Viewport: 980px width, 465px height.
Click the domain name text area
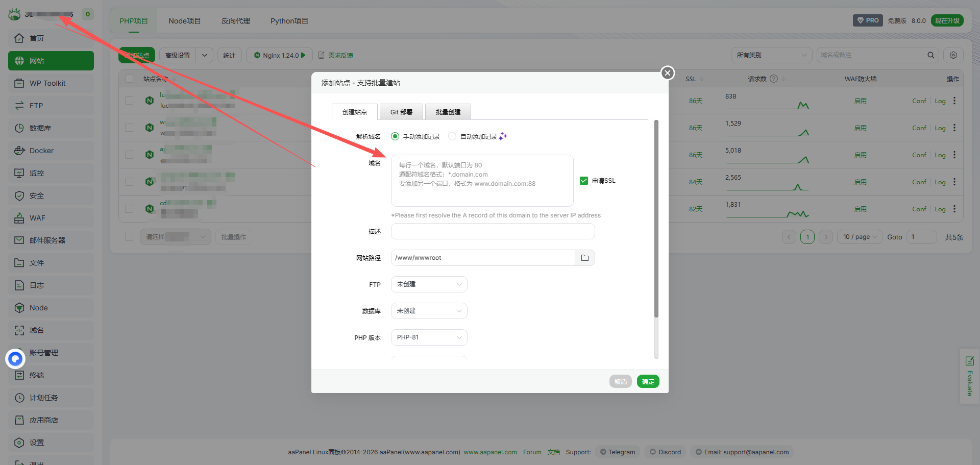click(482, 181)
